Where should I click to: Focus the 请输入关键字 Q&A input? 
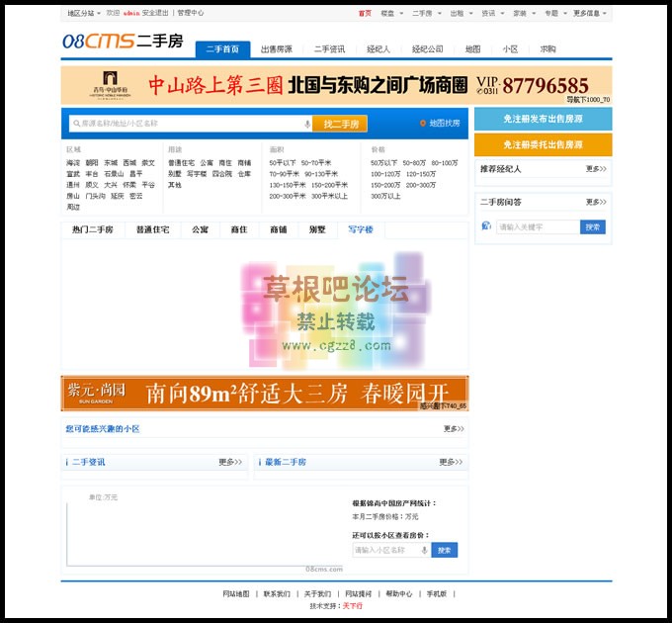coord(539,226)
